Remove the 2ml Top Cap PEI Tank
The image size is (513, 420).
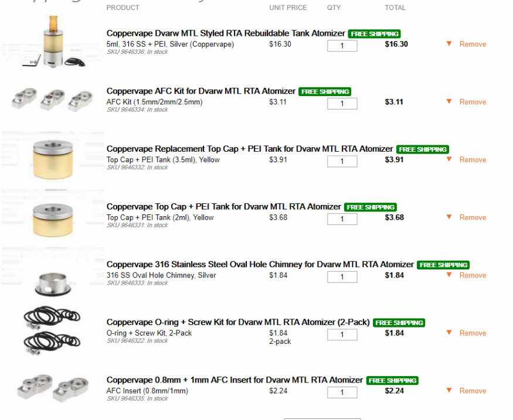coord(473,218)
